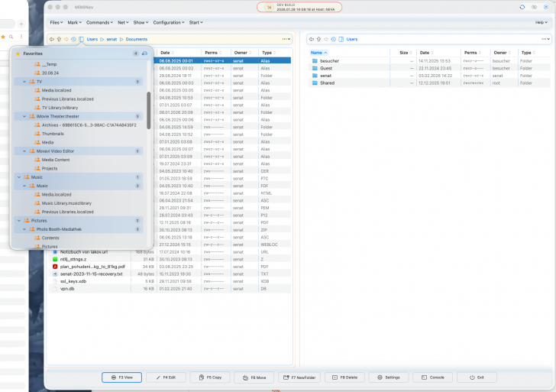The height and width of the screenshot is (392, 556).
Task: Open right panel breadcrumb more-options dropdown
Action: 546,40
